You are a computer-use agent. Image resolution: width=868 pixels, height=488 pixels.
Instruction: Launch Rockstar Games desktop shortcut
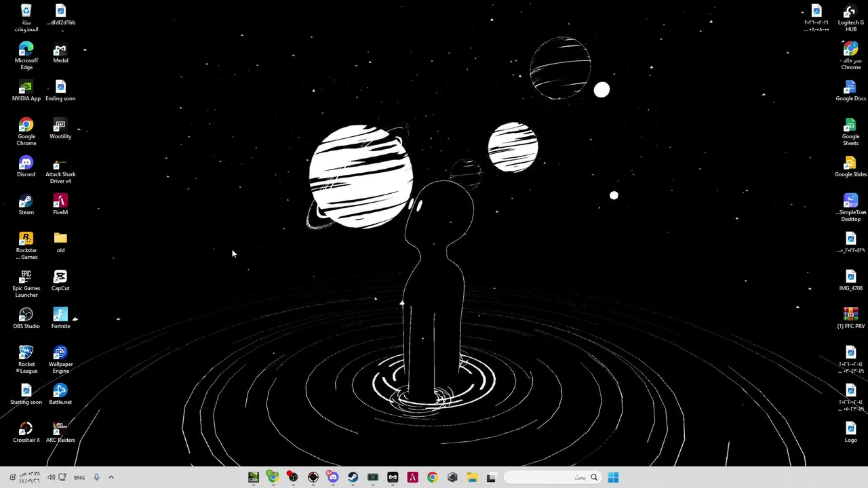tap(26, 245)
